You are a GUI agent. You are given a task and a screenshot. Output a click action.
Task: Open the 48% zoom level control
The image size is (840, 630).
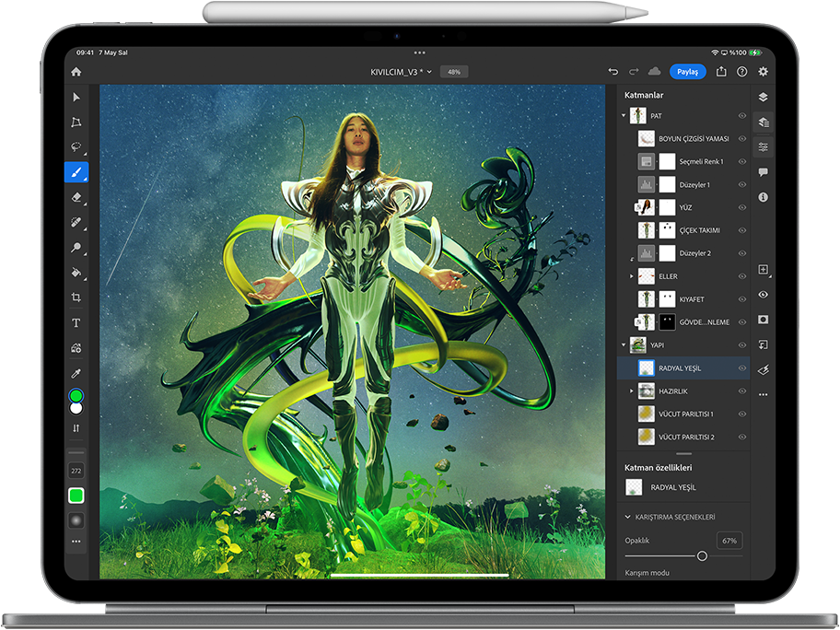454,72
